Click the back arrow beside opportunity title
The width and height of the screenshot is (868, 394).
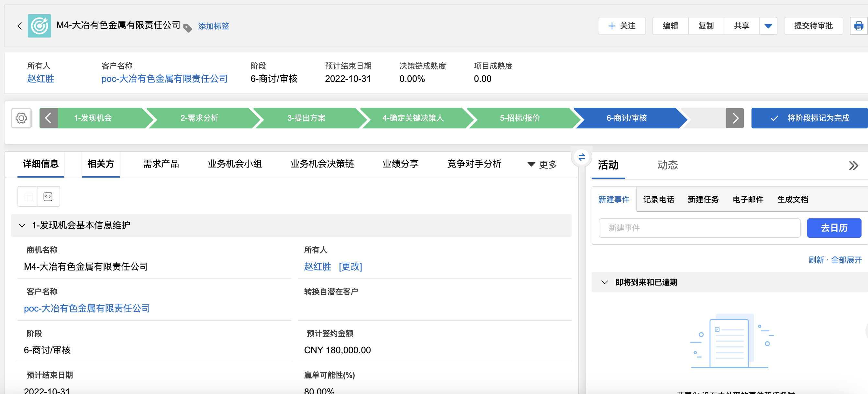click(19, 26)
